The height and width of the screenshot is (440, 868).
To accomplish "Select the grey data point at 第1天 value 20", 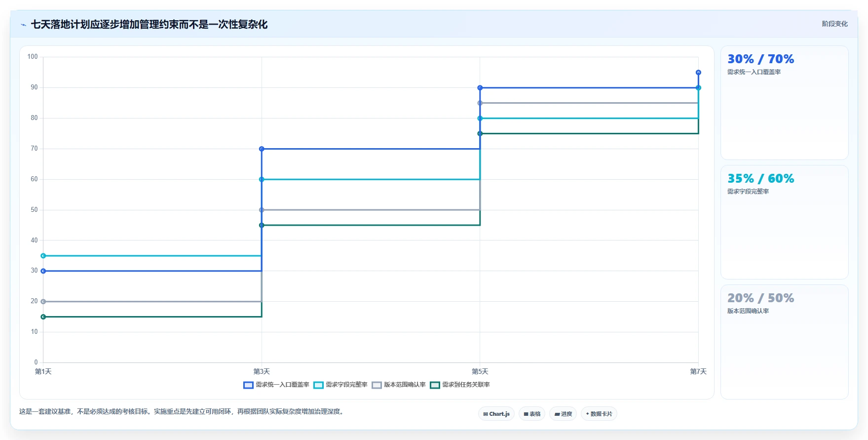I will [43, 302].
